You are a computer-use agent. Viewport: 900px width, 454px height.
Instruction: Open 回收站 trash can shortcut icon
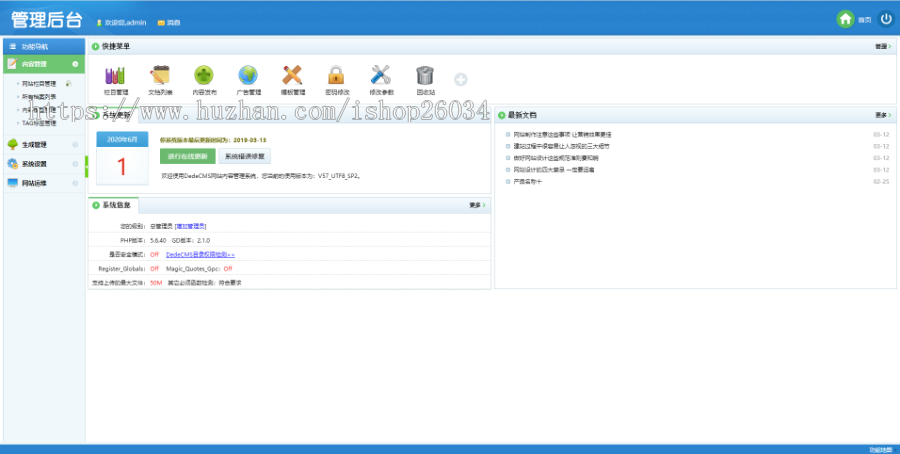(x=425, y=75)
